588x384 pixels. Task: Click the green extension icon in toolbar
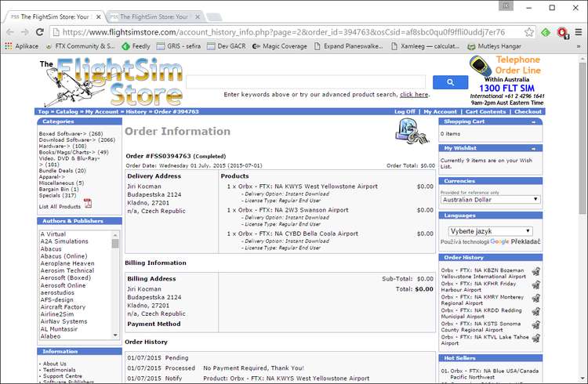[x=546, y=33]
